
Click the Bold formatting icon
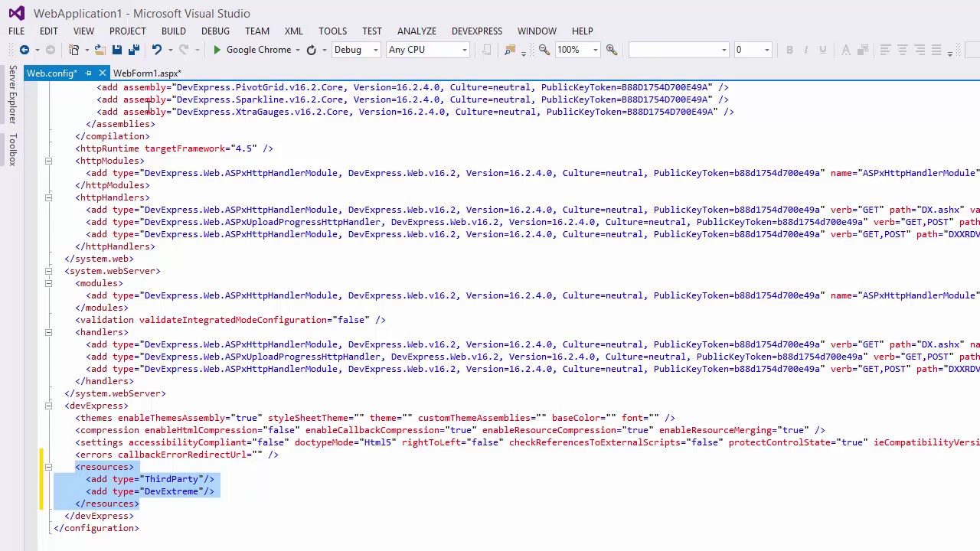point(789,50)
